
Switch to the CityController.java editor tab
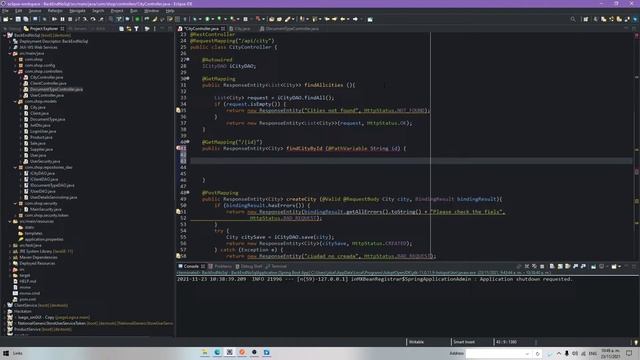click(201, 29)
